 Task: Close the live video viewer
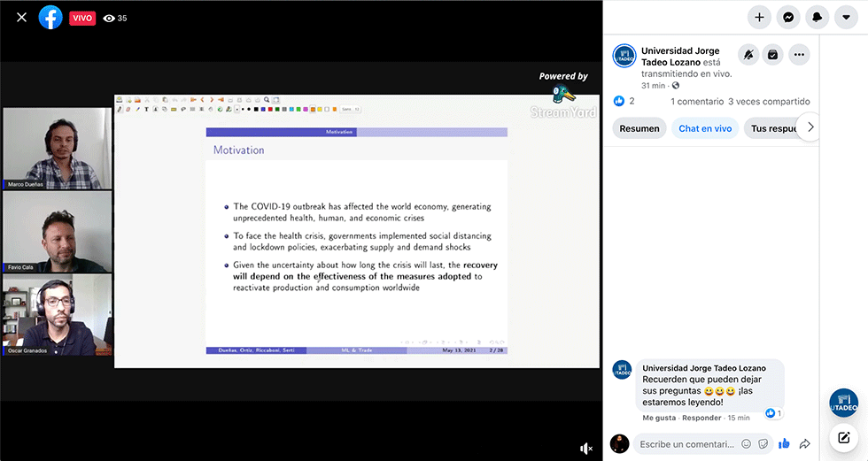click(22, 17)
